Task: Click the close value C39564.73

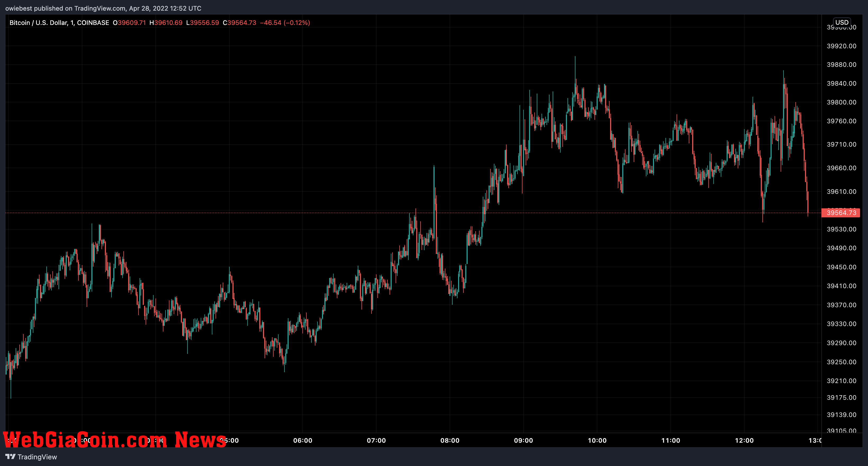Action: click(x=240, y=23)
